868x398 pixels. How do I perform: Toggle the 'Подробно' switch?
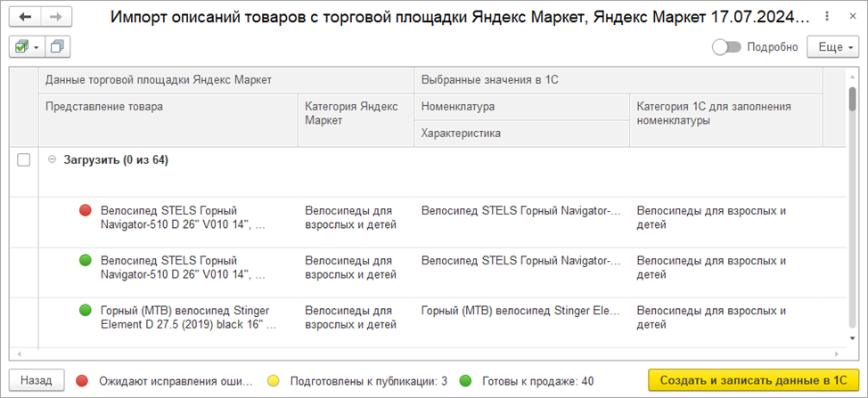(725, 47)
